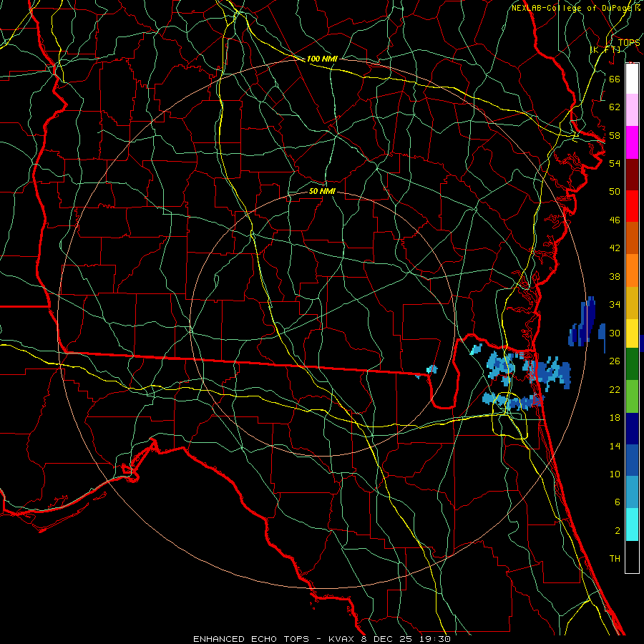Click the legend value '66'
Viewport: 644px width, 644px height.
coord(615,79)
